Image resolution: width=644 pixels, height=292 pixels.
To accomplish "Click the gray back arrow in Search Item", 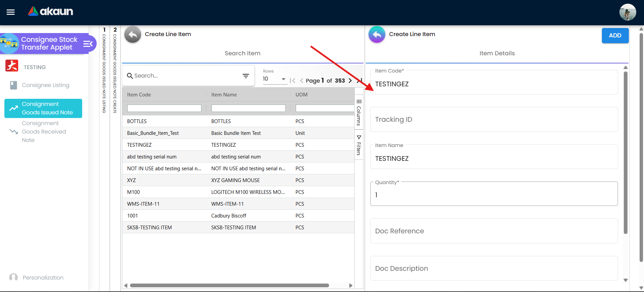I will [x=133, y=34].
